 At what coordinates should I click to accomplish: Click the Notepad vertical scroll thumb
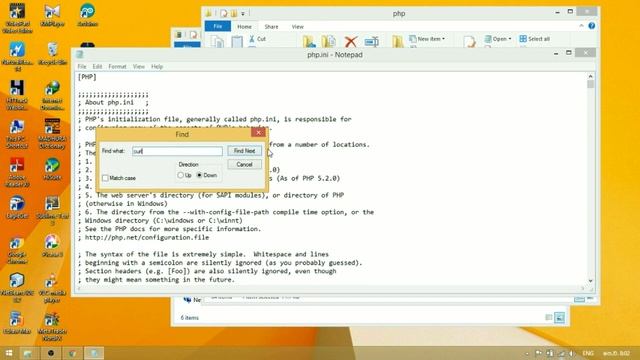tap(590, 84)
